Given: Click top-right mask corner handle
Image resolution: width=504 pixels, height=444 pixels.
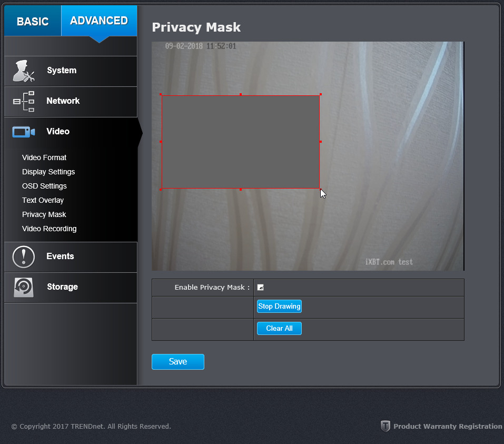Looking at the screenshot, I should [x=321, y=94].
